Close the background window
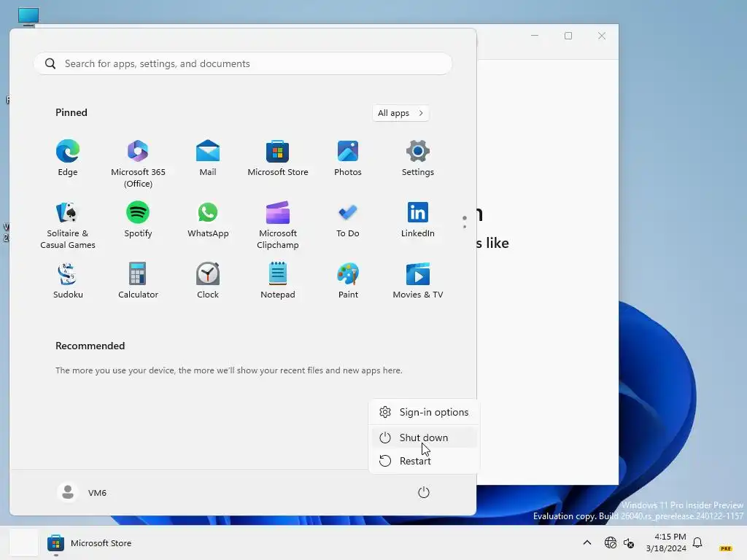The width and height of the screenshot is (747, 560). 602,36
